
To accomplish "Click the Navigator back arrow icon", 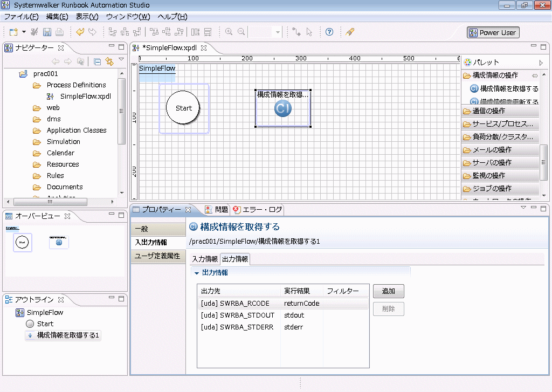I will pos(56,61).
